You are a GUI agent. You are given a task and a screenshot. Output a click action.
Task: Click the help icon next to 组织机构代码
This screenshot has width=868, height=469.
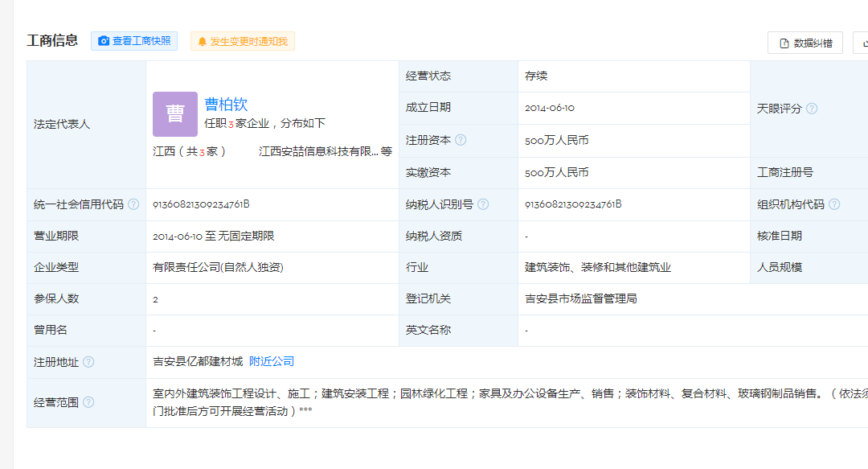(x=834, y=204)
